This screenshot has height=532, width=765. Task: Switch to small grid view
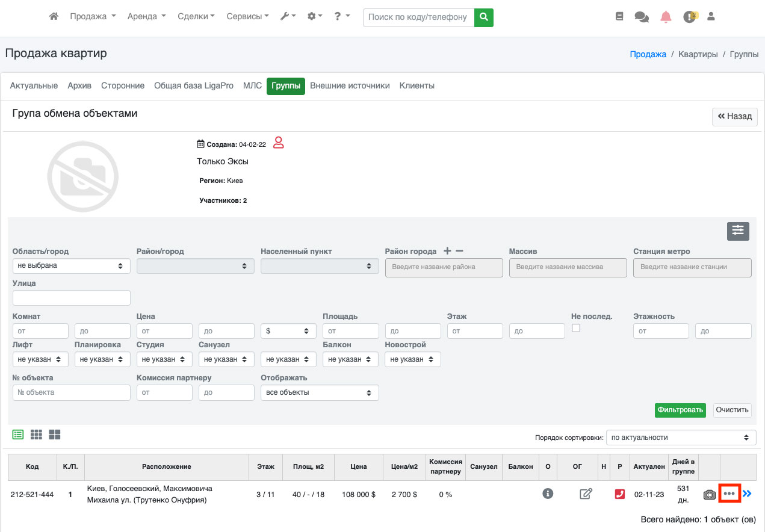tap(36, 435)
